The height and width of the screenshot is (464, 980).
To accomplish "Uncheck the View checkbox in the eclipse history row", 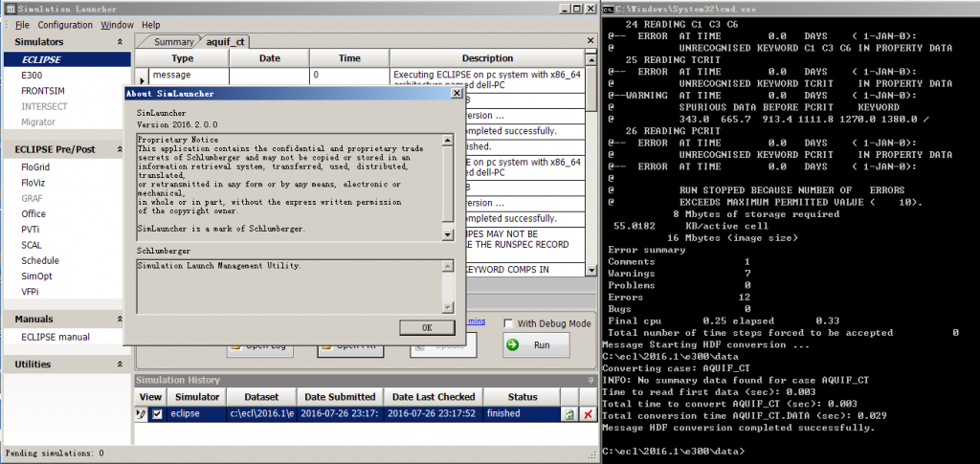I will (157, 414).
